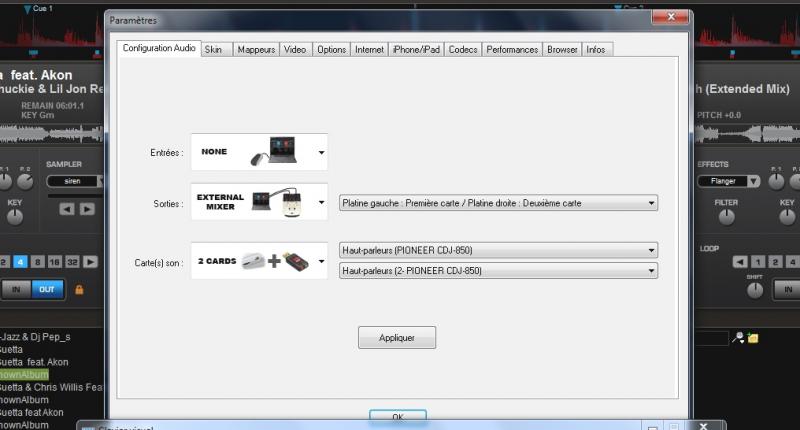Viewport: 800px width, 430px height.
Task: Select the 'Jazz & Dj Pep_s' row
Action: (x=35, y=337)
